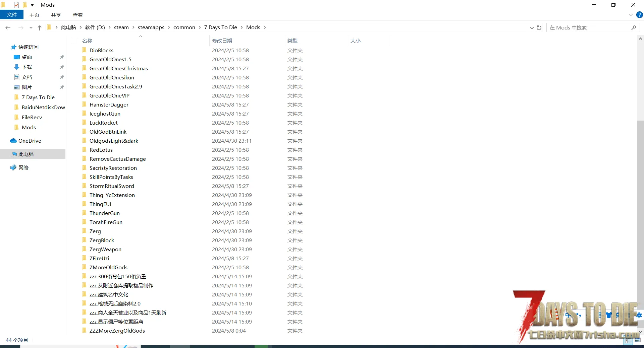Click the Up one level arrow

click(40, 28)
